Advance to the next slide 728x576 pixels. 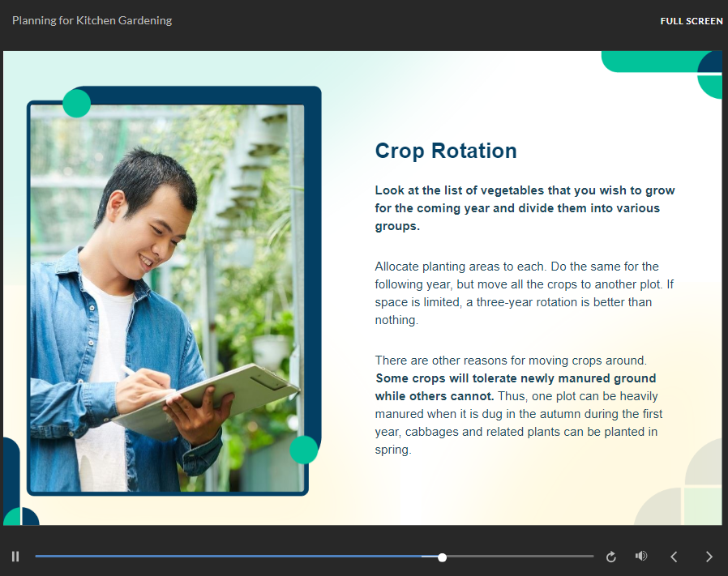(709, 557)
